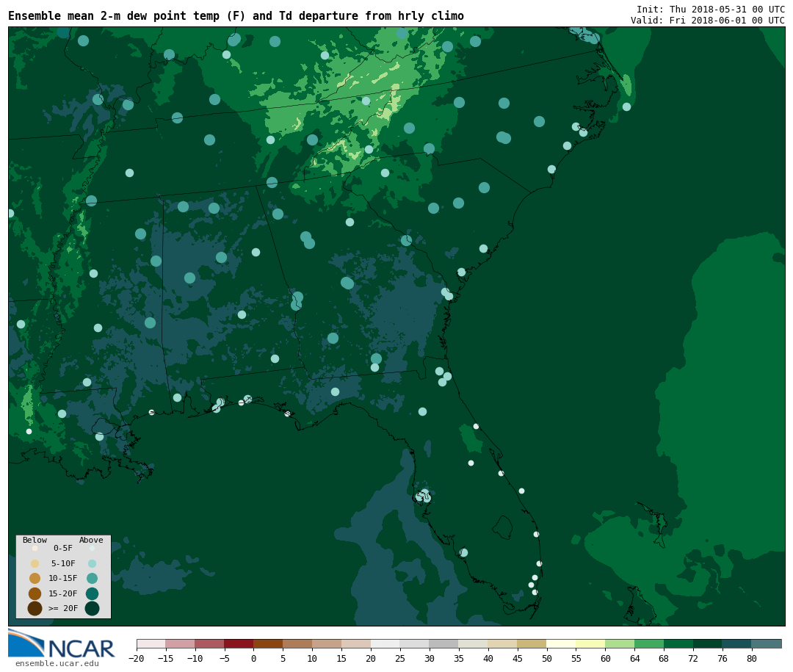Click the 15-20F Above teal legend circle
Screen dimensions: 793x672
tap(92, 593)
